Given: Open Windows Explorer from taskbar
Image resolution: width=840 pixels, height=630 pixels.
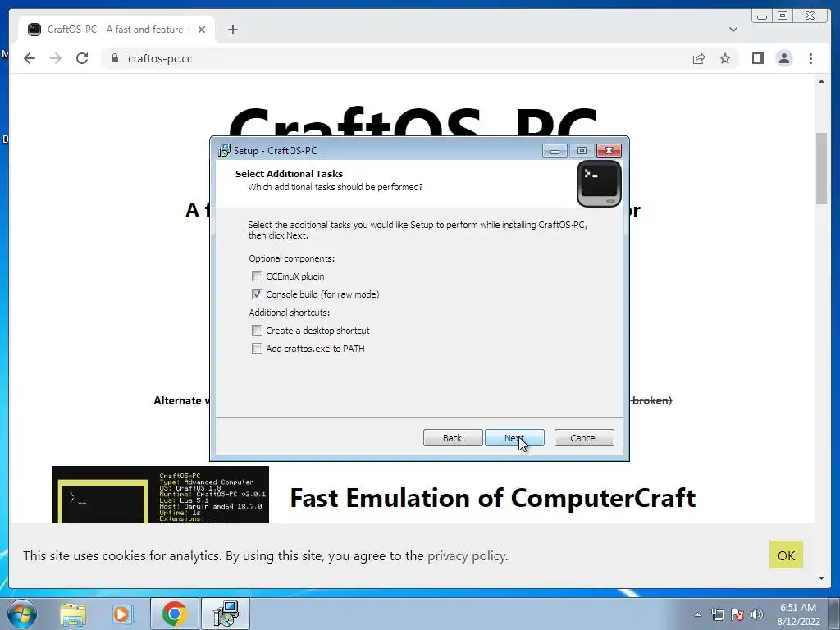Looking at the screenshot, I should click(x=73, y=614).
